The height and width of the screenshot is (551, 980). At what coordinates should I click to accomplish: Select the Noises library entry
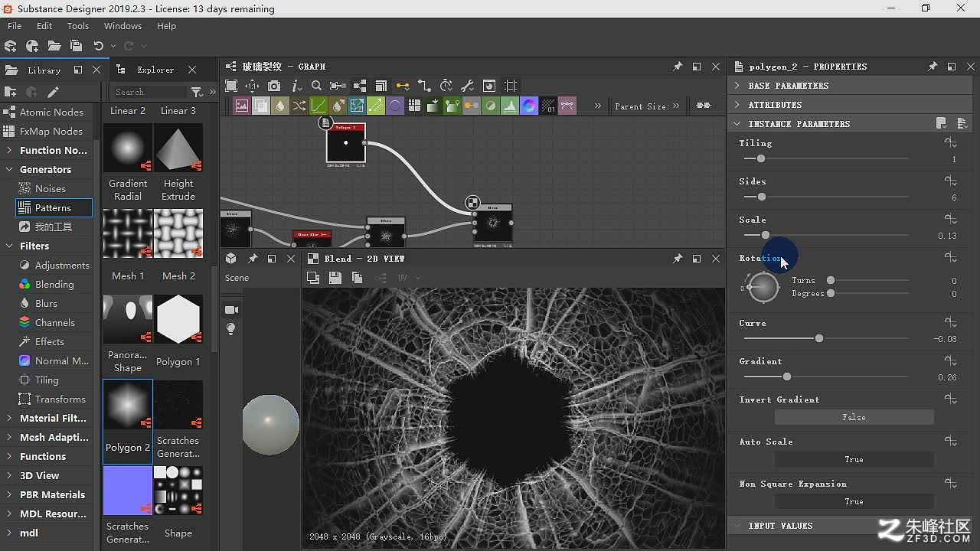50,188
